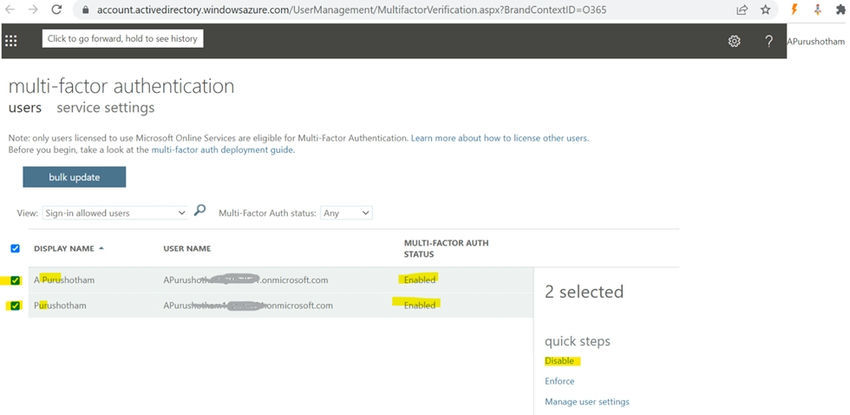
Task: Sort by the DISPLAY NAME column arrow
Action: coord(101,249)
